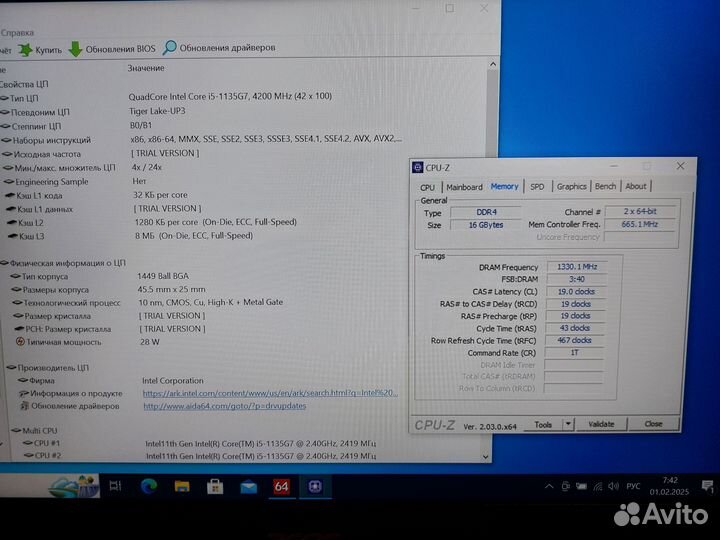Image resolution: width=720 pixels, height=540 pixels.
Task: Click the Купить star icon in AIDA64 toolbar
Action: [26, 50]
